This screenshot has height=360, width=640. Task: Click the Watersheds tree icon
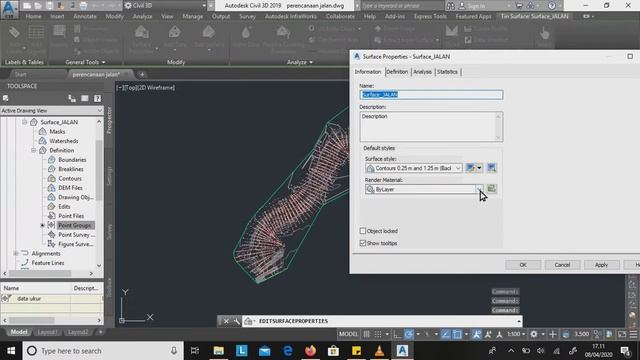(42, 141)
